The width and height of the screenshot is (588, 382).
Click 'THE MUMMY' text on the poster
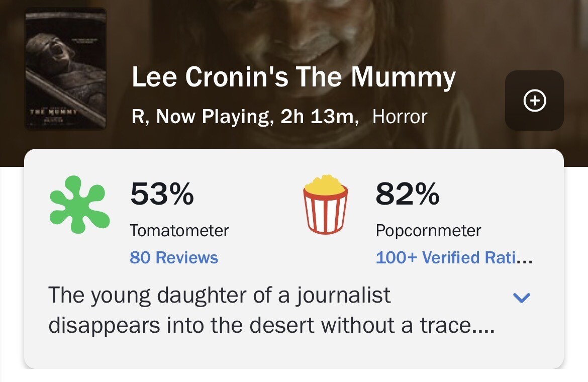click(x=52, y=112)
